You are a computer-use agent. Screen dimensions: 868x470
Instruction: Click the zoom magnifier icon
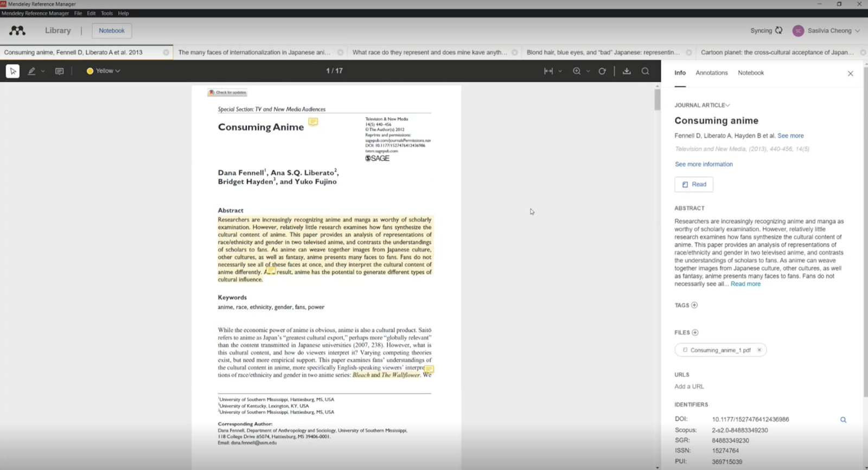pyautogui.click(x=577, y=71)
